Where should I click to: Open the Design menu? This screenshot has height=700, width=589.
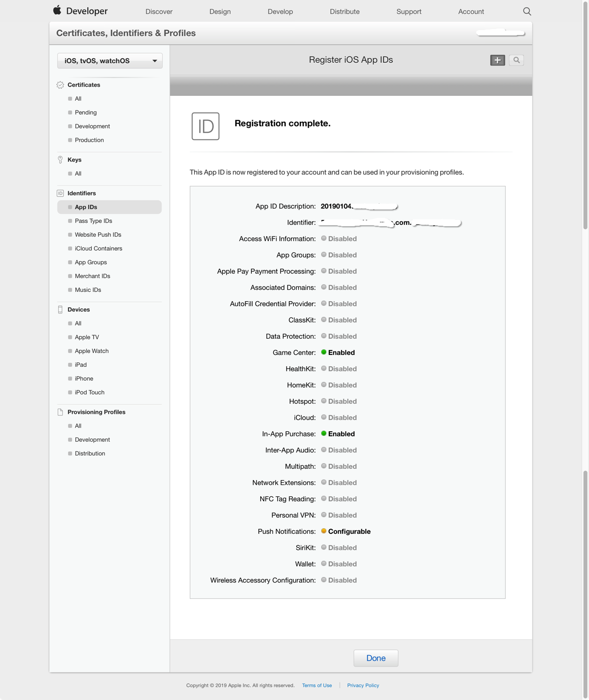[220, 11]
